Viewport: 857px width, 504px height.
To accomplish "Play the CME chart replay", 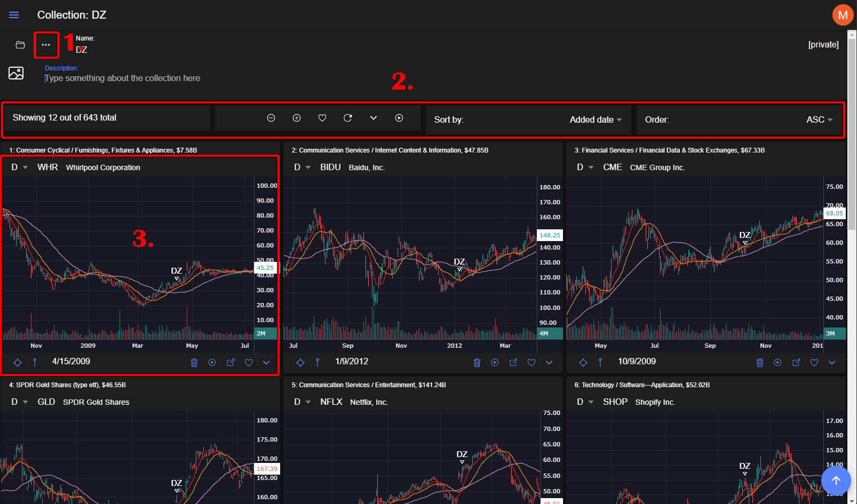I will pos(777,363).
